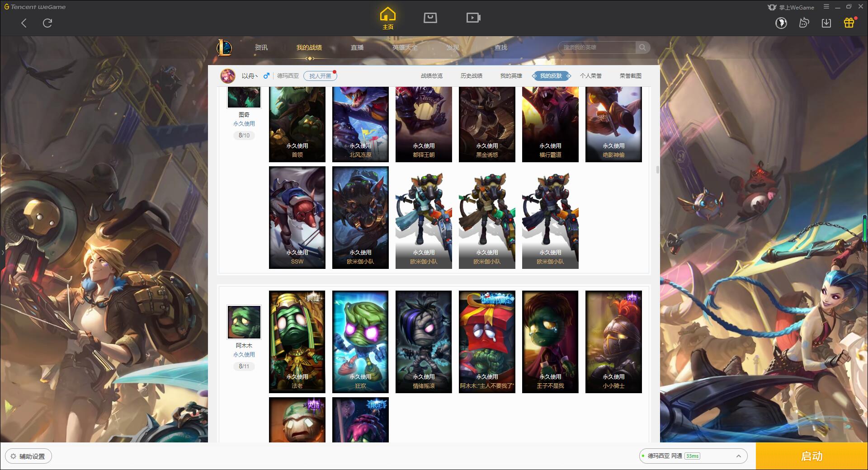This screenshot has height=470, width=868.
Task: Click the 掌上WeGame icon
Action: 772,7
